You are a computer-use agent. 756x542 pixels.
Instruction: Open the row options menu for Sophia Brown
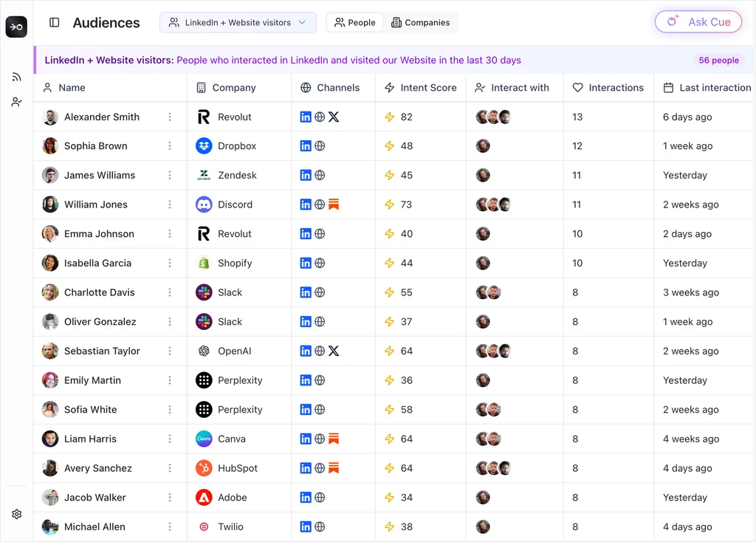(x=170, y=145)
